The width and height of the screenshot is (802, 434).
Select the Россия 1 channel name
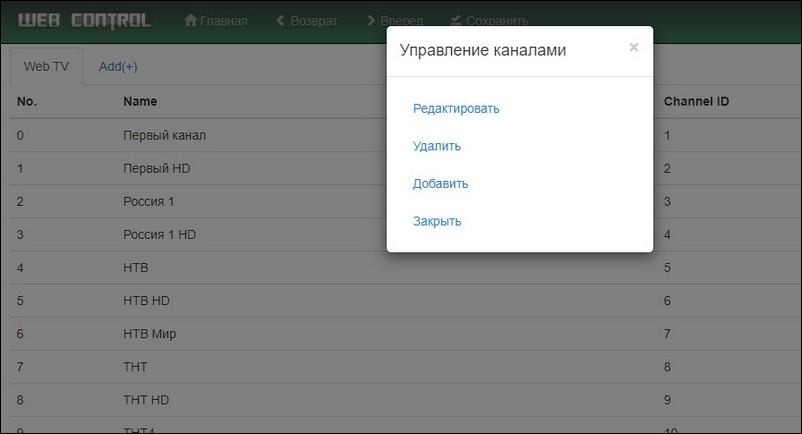(x=148, y=201)
